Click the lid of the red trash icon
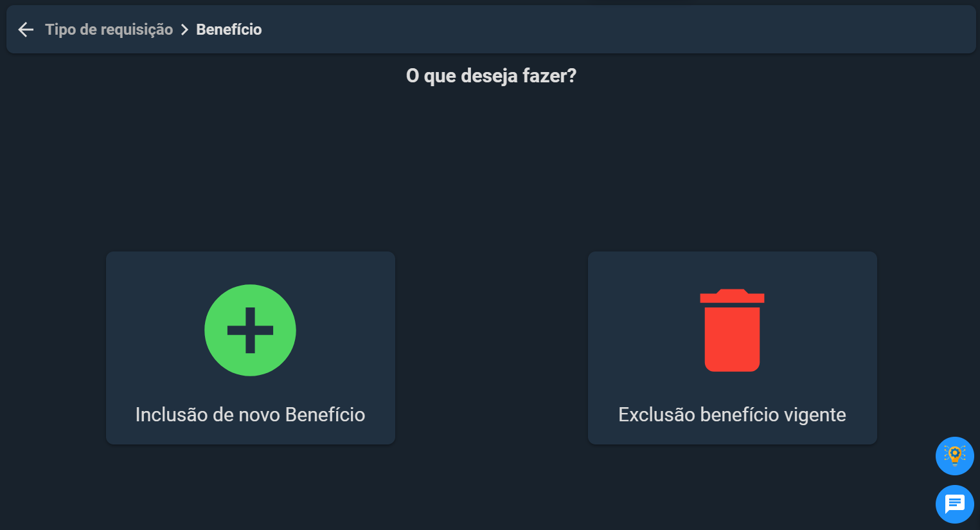The height and width of the screenshot is (530, 980). [x=732, y=296]
